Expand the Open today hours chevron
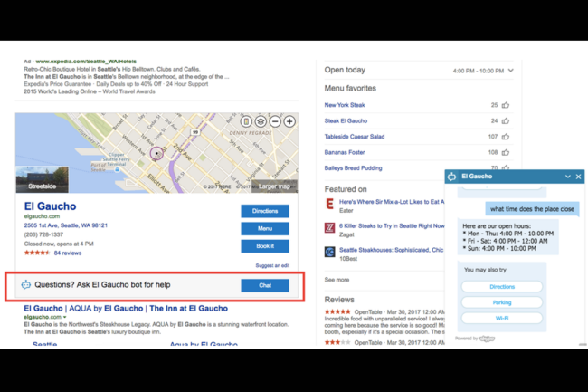Screen dimensions: 588x392 [x=511, y=70]
